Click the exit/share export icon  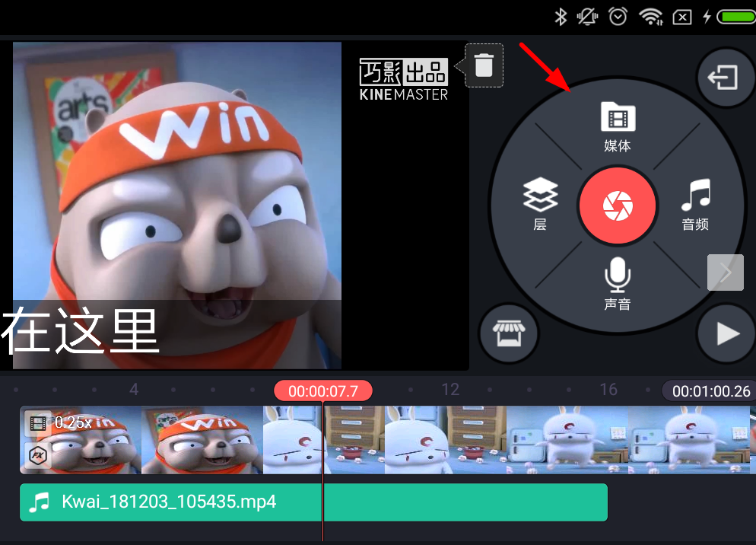tap(724, 78)
